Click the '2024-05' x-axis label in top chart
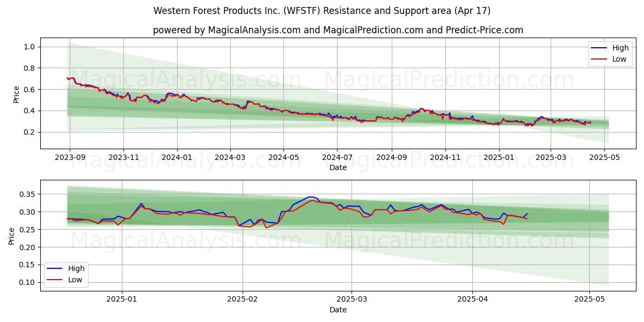The height and width of the screenshot is (322, 644). click(284, 158)
